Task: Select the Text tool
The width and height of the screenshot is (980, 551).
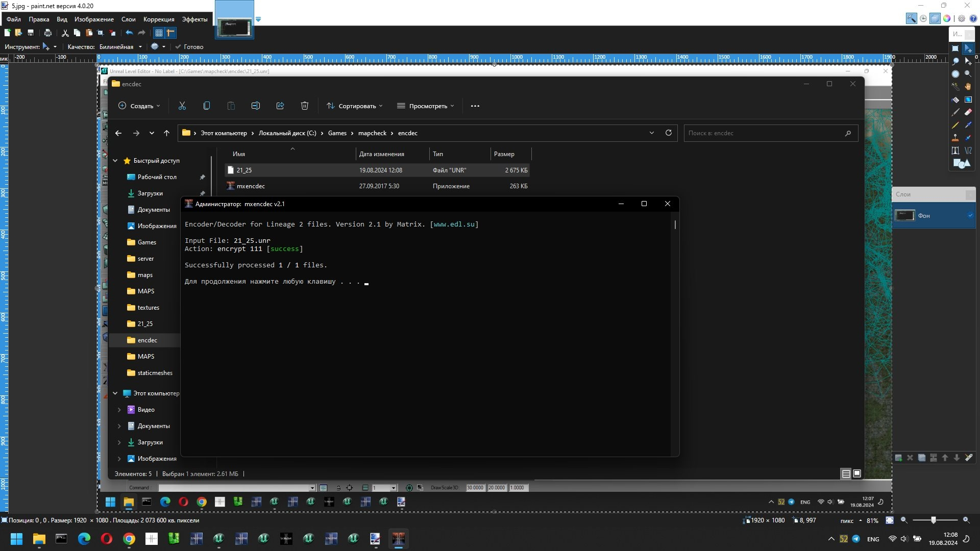Action: click(x=955, y=151)
